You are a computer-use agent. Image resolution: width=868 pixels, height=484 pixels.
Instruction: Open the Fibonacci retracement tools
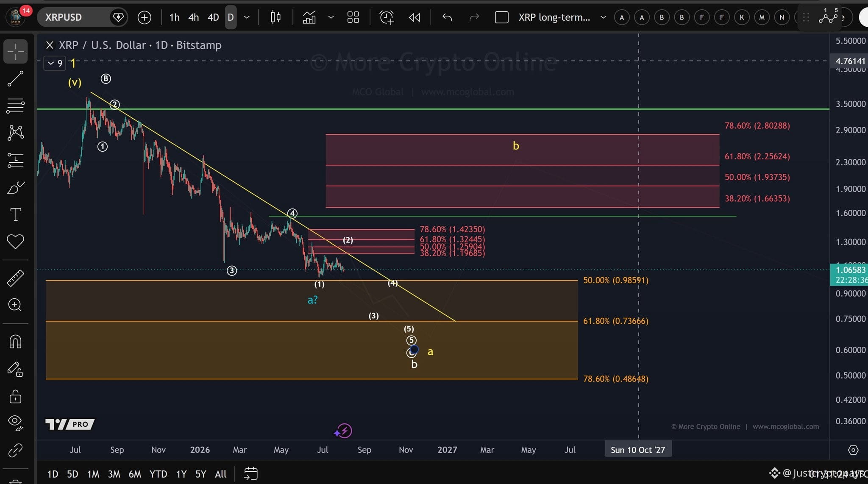point(16,106)
